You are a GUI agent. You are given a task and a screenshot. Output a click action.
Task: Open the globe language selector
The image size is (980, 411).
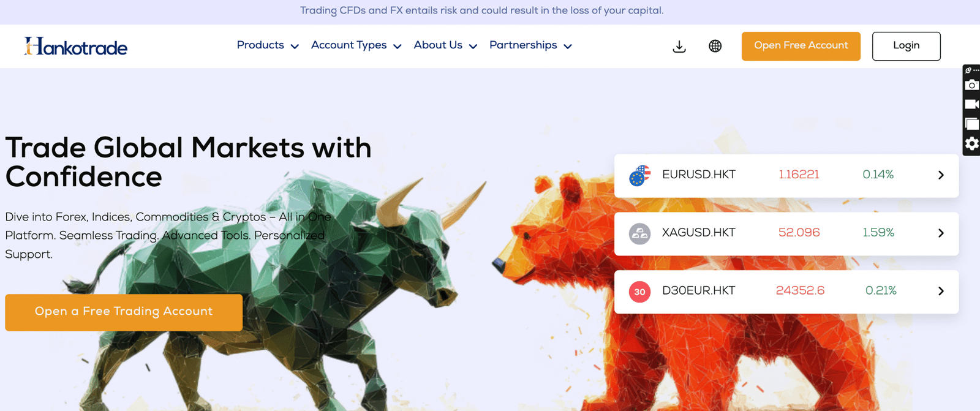pyautogui.click(x=715, y=46)
